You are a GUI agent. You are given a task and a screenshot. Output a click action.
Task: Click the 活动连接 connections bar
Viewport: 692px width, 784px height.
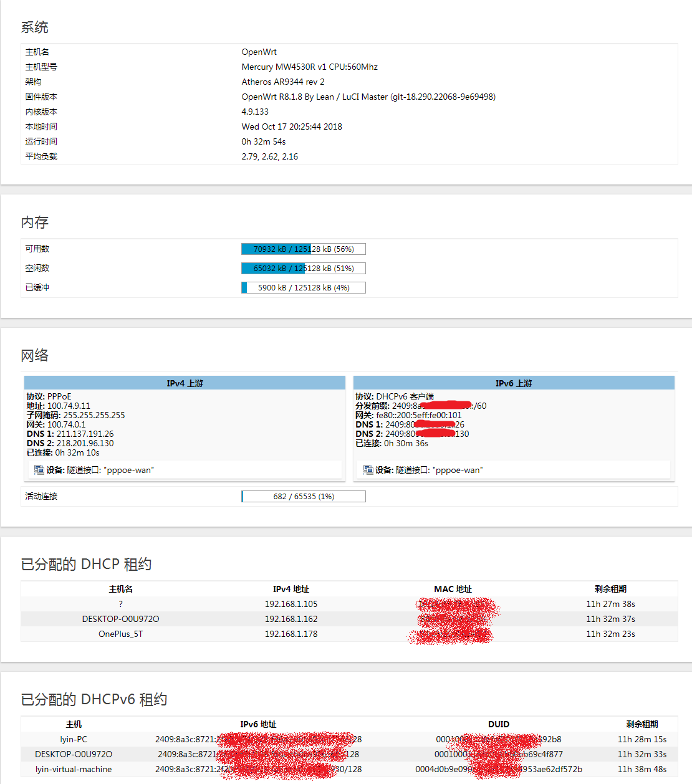[x=303, y=496]
